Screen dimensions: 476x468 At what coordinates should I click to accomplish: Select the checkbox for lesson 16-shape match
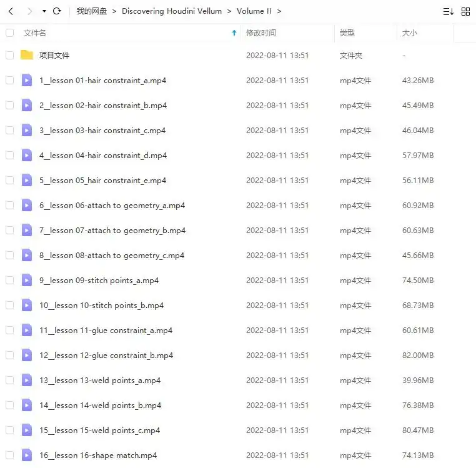(10, 456)
